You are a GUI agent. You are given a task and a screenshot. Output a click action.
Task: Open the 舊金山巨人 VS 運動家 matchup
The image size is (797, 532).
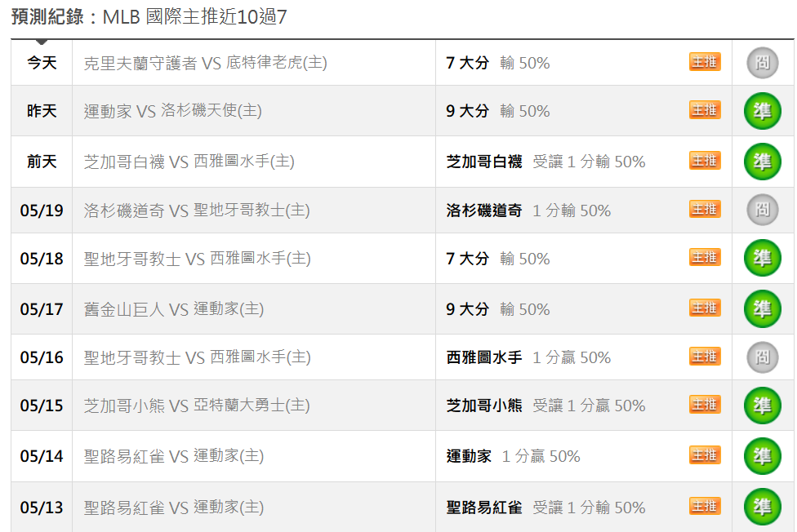[174, 309]
